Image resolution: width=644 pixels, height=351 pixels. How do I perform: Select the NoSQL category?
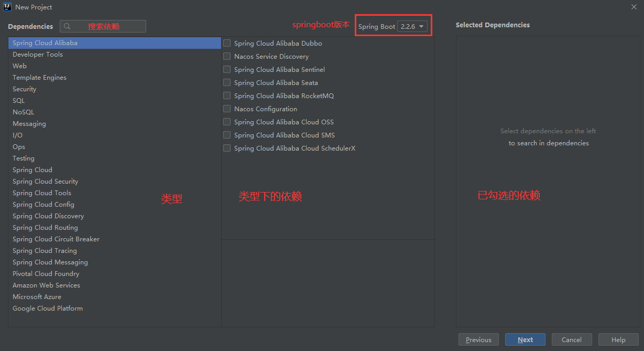coord(115,112)
